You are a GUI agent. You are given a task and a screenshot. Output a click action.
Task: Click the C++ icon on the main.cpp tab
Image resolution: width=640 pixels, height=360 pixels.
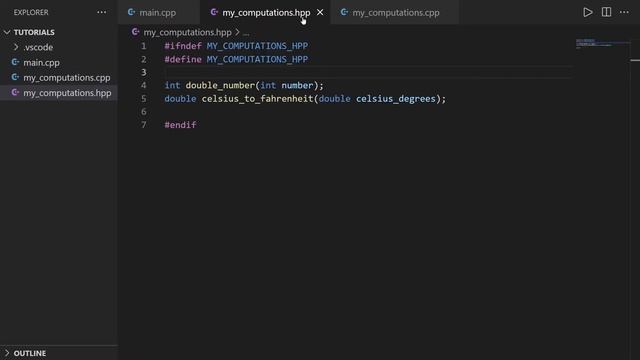pos(131,12)
